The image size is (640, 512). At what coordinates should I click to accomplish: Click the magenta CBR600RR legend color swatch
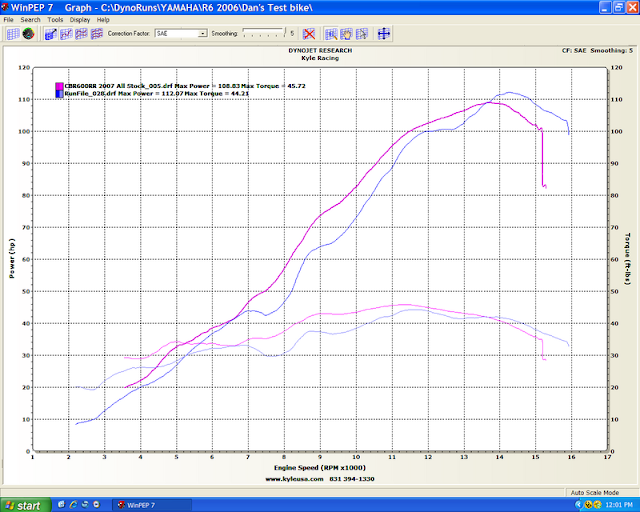tap(60, 86)
